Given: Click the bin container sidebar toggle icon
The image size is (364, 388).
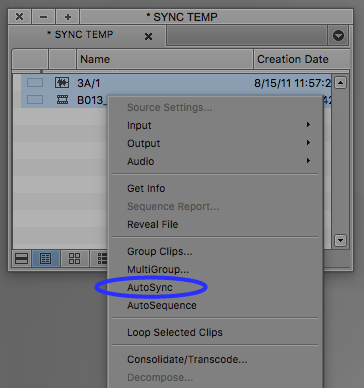Looking at the screenshot, I should (x=22, y=258).
